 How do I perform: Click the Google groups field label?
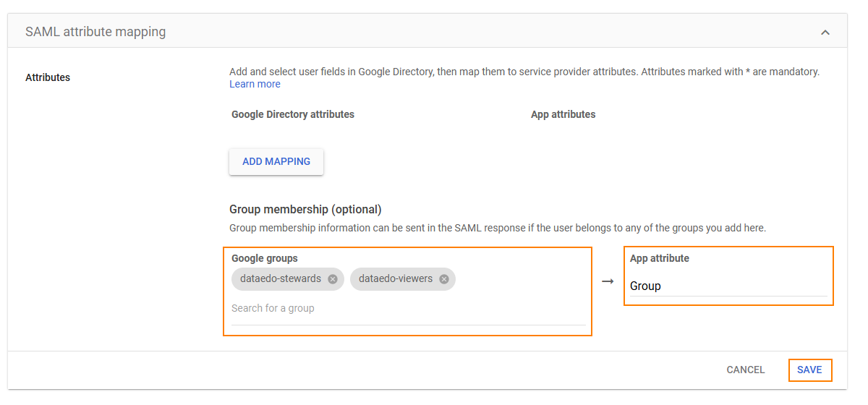click(x=265, y=258)
